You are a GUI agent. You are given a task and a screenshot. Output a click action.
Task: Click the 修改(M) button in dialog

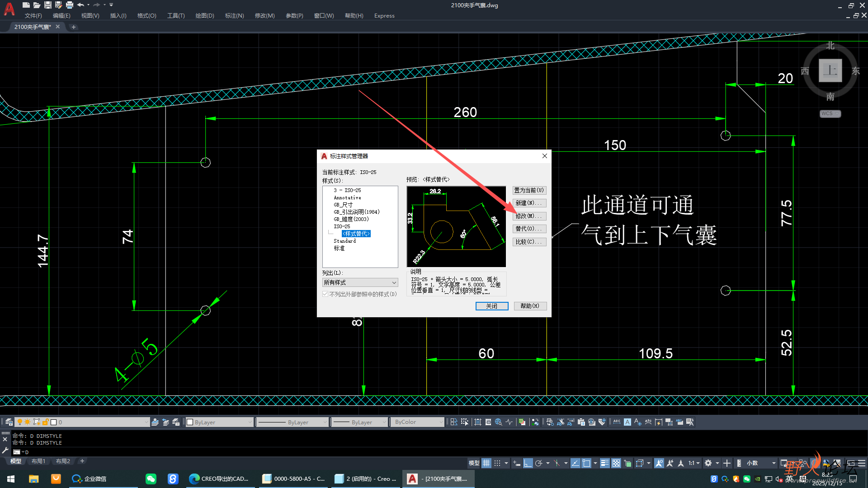pos(529,216)
